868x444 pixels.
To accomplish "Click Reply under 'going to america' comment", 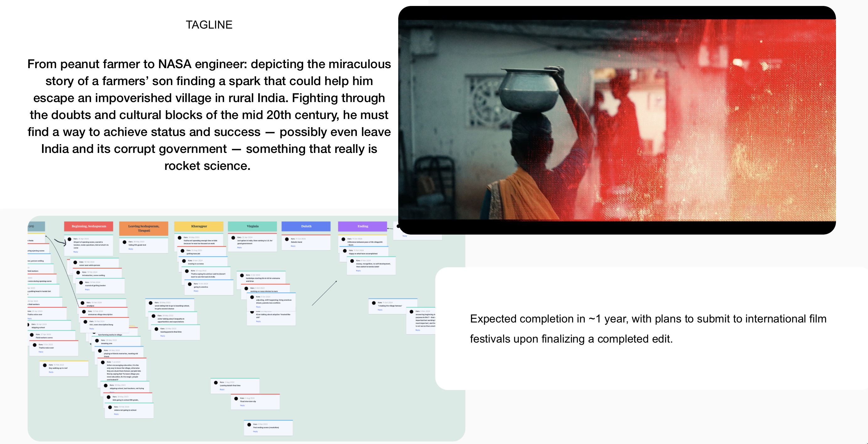I will pos(196,291).
